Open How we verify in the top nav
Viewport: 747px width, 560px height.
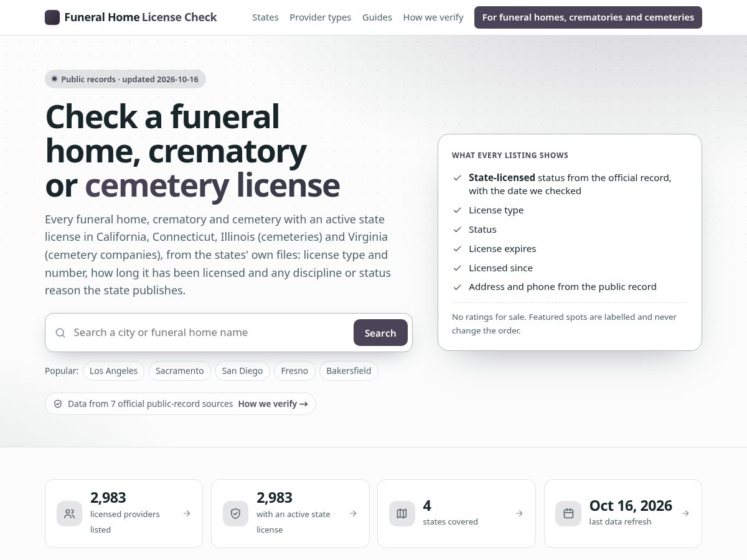click(433, 17)
